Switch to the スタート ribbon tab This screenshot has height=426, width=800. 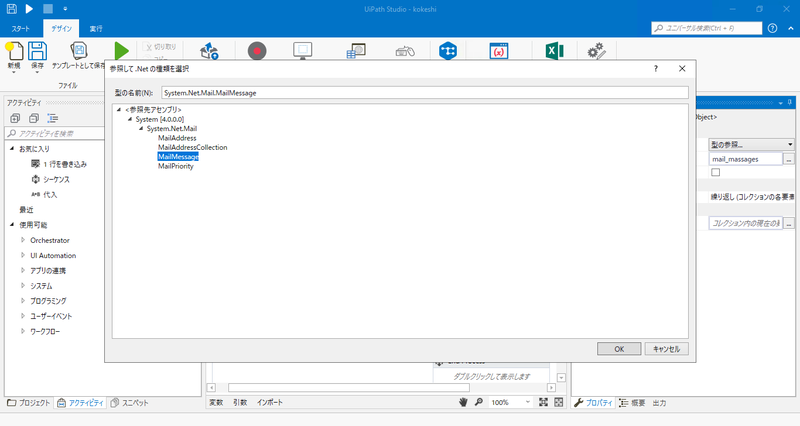click(21, 29)
